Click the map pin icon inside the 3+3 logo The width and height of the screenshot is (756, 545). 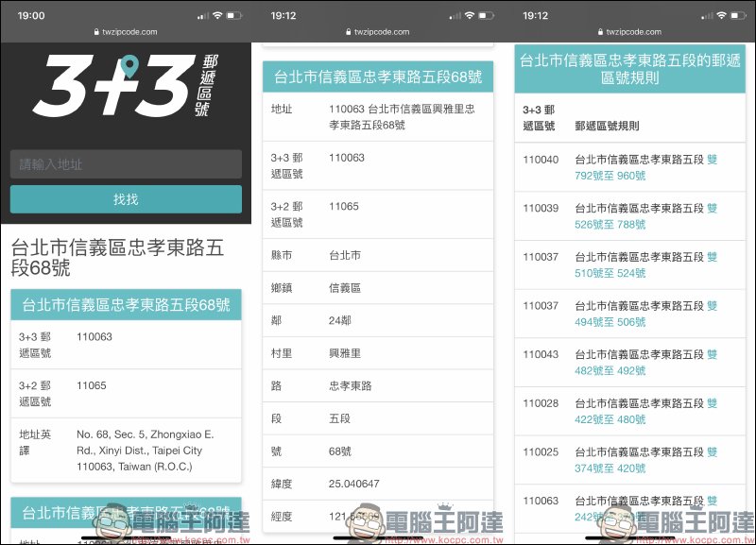[x=129, y=67]
